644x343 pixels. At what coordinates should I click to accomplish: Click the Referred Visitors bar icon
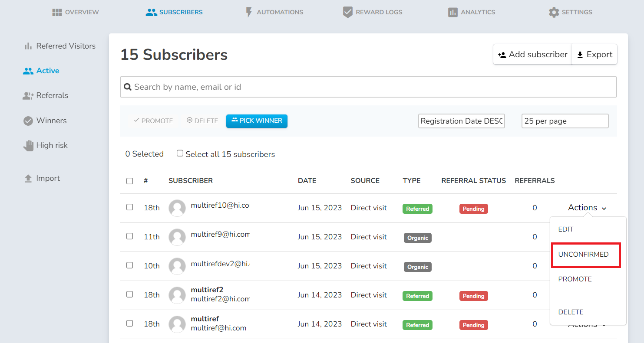[28, 46]
